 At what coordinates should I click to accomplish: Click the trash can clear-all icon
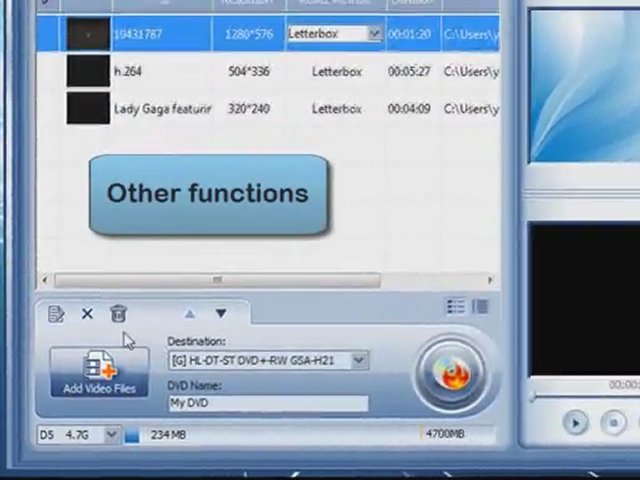(x=118, y=314)
